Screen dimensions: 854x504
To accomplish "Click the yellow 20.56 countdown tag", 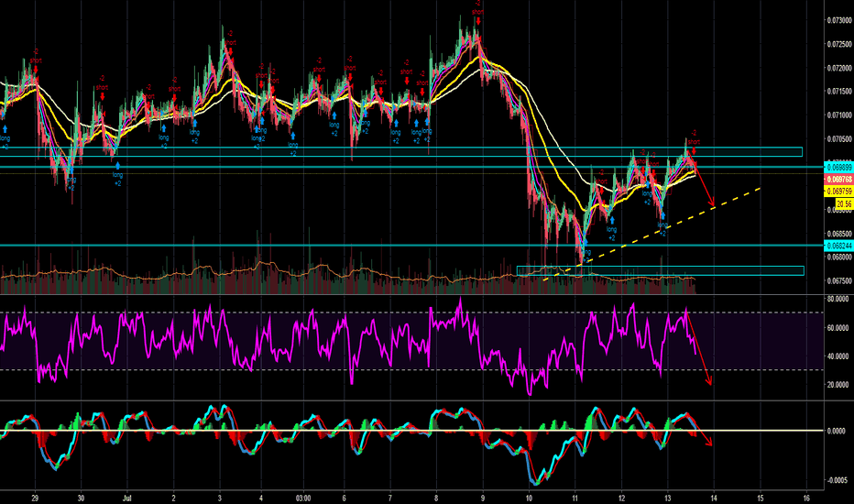I will 844,203.
